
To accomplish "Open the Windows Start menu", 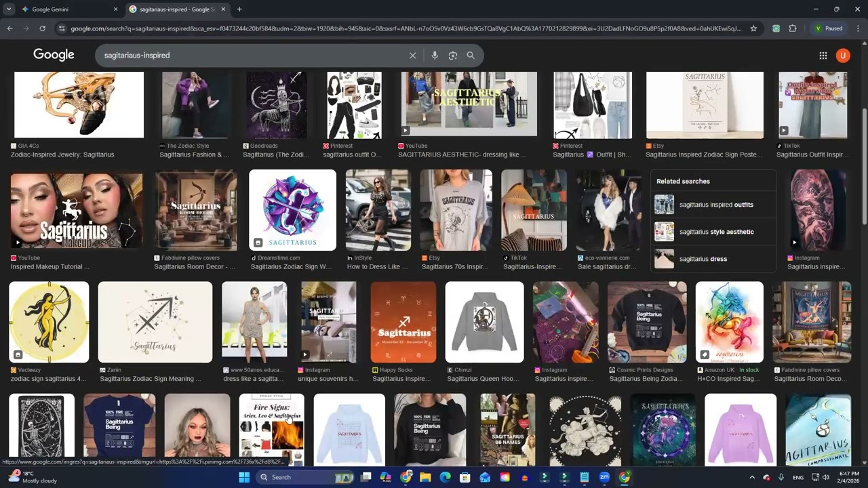I will pyautogui.click(x=244, y=477).
